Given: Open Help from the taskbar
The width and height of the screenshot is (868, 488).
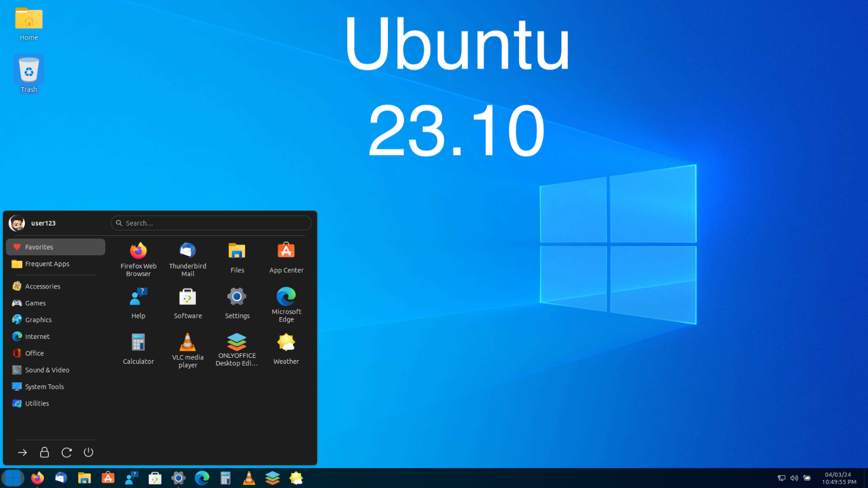Looking at the screenshot, I should (131, 478).
